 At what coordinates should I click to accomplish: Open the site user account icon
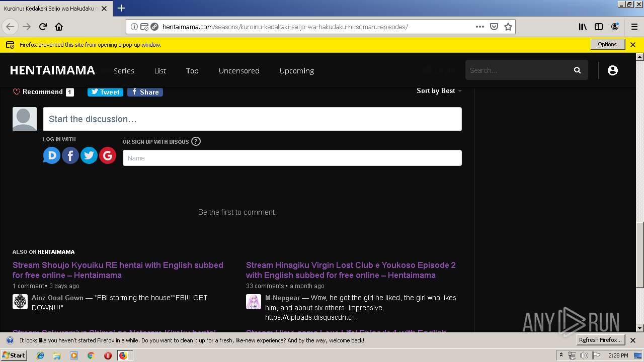pyautogui.click(x=612, y=70)
